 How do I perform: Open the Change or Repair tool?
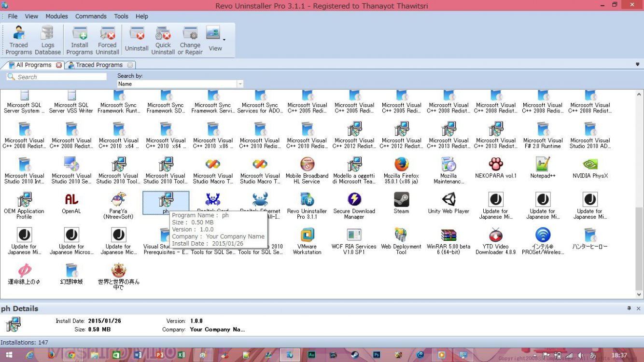(x=190, y=39)
